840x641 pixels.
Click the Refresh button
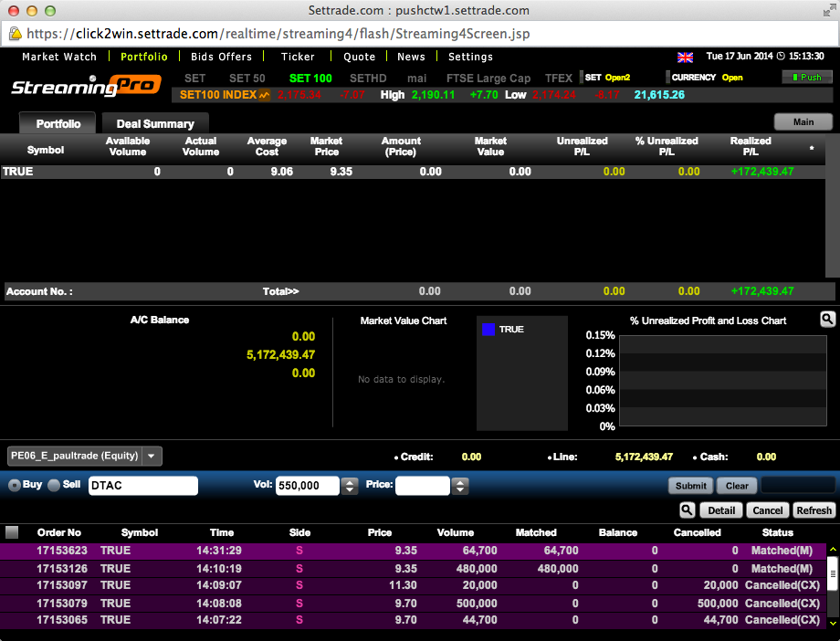[x=814, y=510]
